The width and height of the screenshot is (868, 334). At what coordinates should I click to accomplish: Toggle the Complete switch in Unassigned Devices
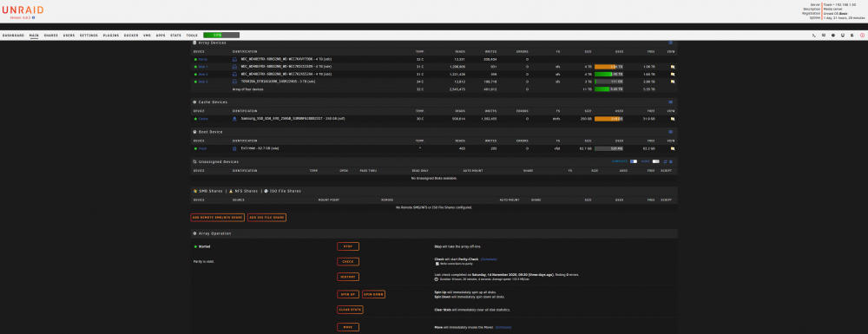pos(634,161)
